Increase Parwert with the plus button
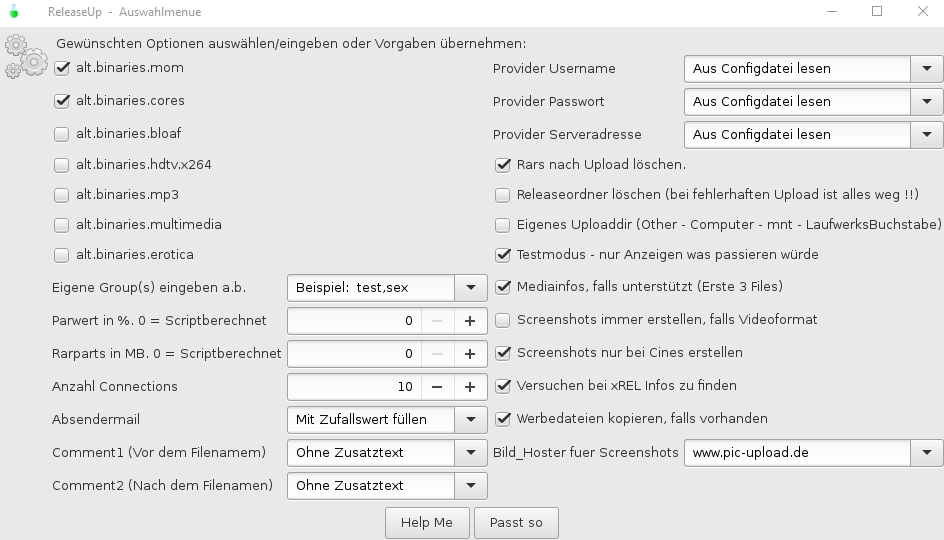944x540 pixels. [x=470, y=321]
